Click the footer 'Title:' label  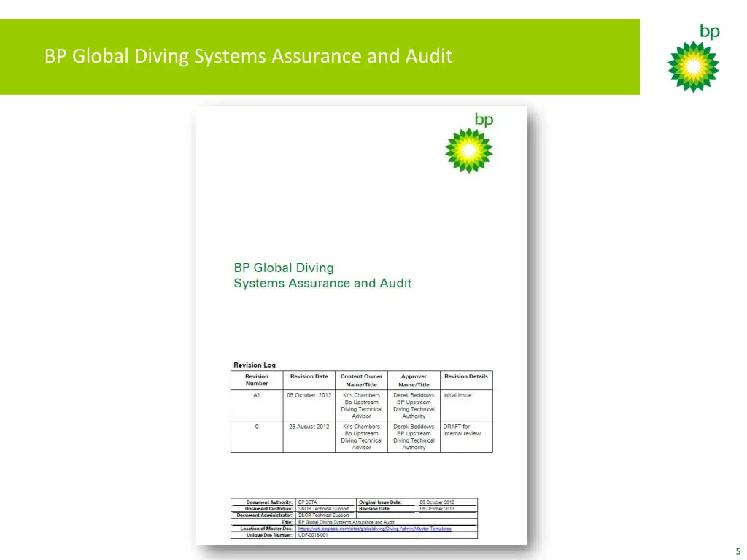286,522
